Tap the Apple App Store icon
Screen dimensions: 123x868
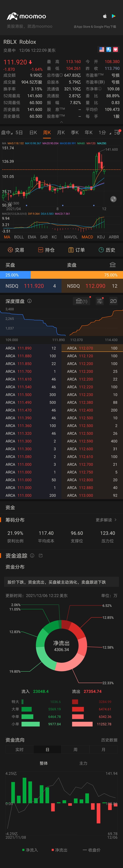pos(105,16)
